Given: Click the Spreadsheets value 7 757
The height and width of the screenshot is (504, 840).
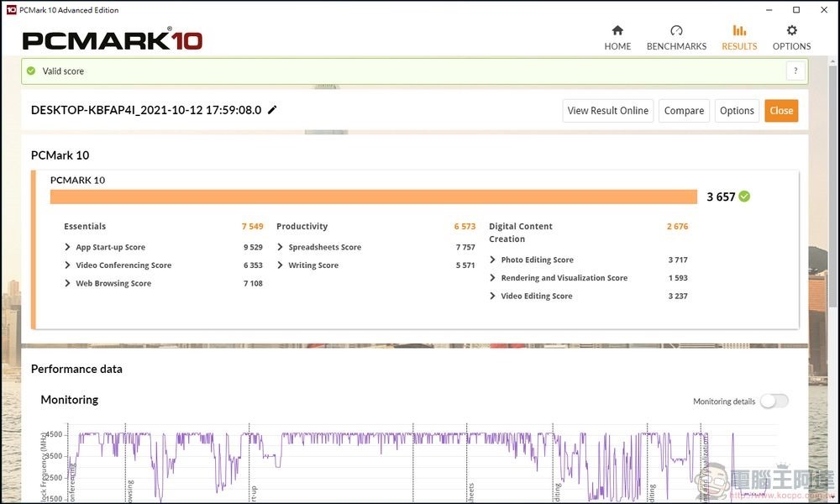Looking at the screenshot, I should (465, 247).
